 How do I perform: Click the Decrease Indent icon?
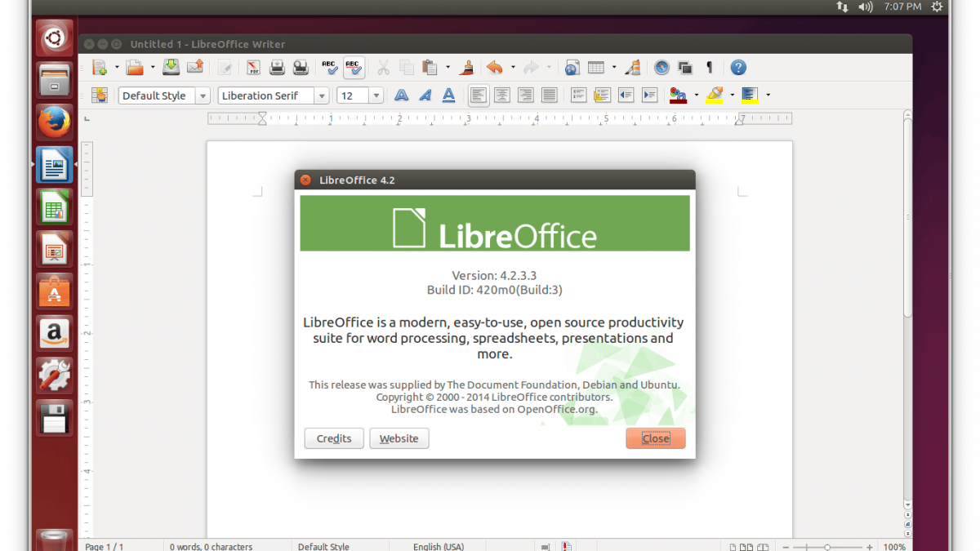[626, 96]
